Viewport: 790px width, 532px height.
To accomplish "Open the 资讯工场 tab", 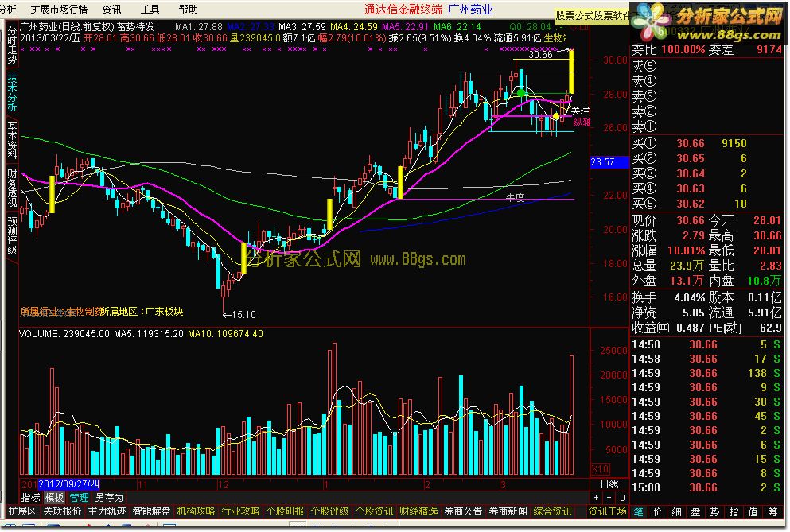I will click(607, 511).
